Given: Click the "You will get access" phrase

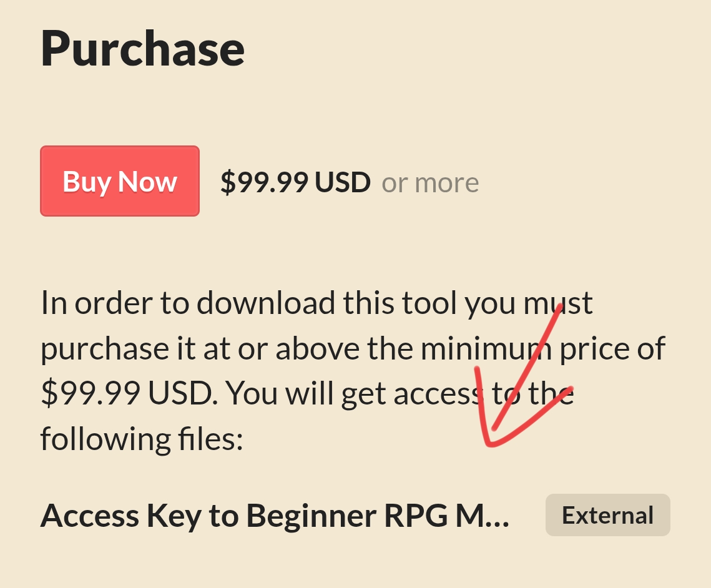Looking at the screenshot, I should (353, 393).
